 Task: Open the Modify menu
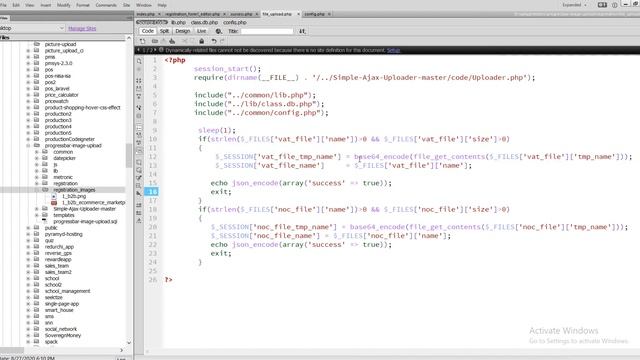[x=64, y=5]
